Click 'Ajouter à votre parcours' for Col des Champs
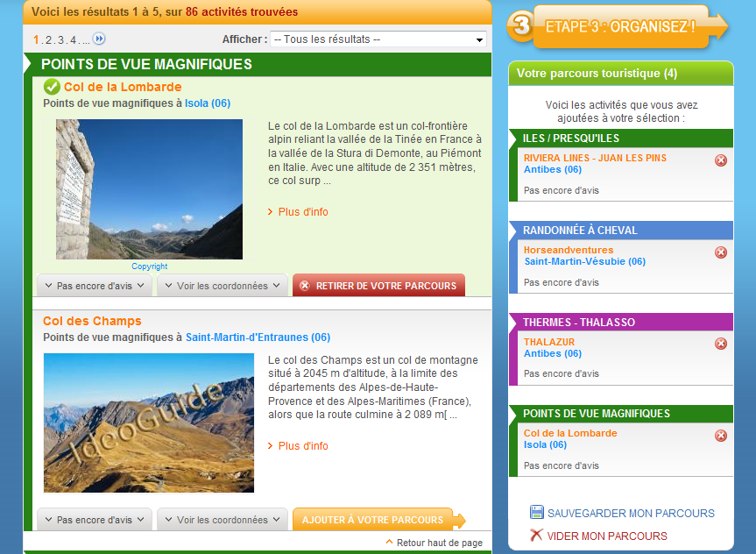The height and width of the screenshot is (554, 756). 374,520
